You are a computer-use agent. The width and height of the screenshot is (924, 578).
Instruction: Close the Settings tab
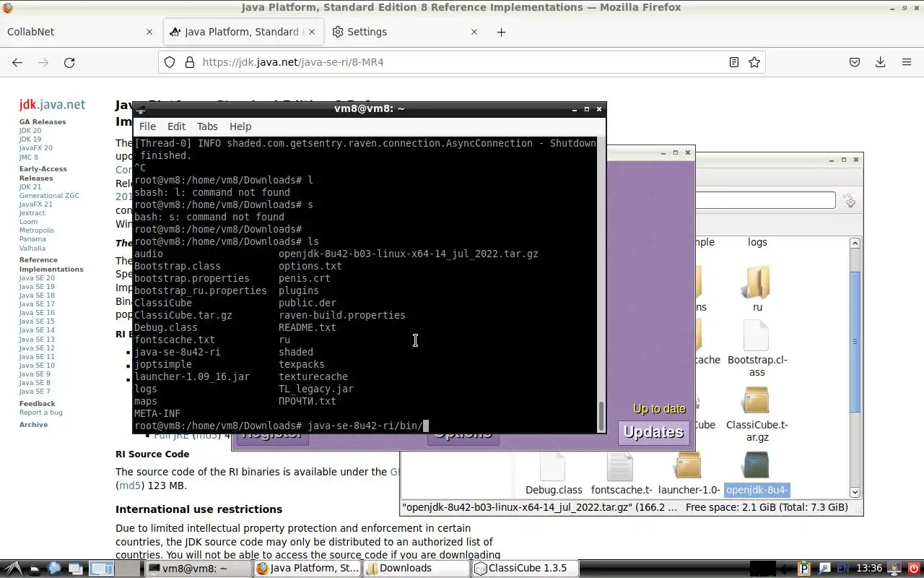474,32
